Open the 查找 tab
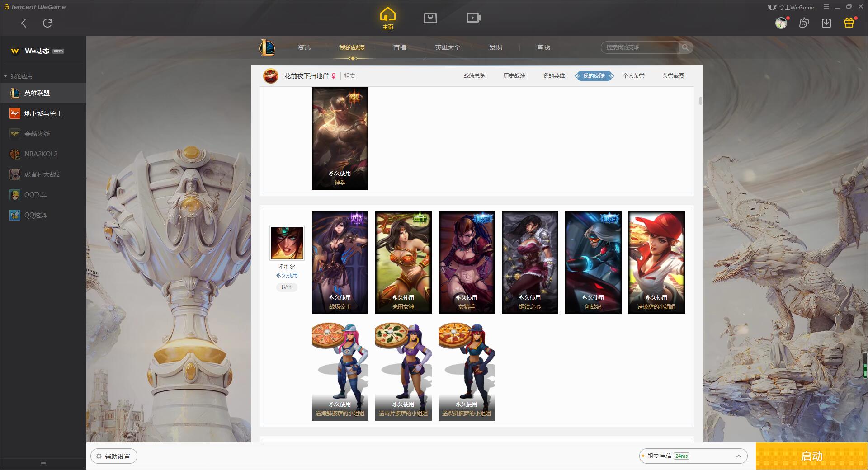Image resolution: width=868 pixels, height=470 pixels. click(543, 47)
